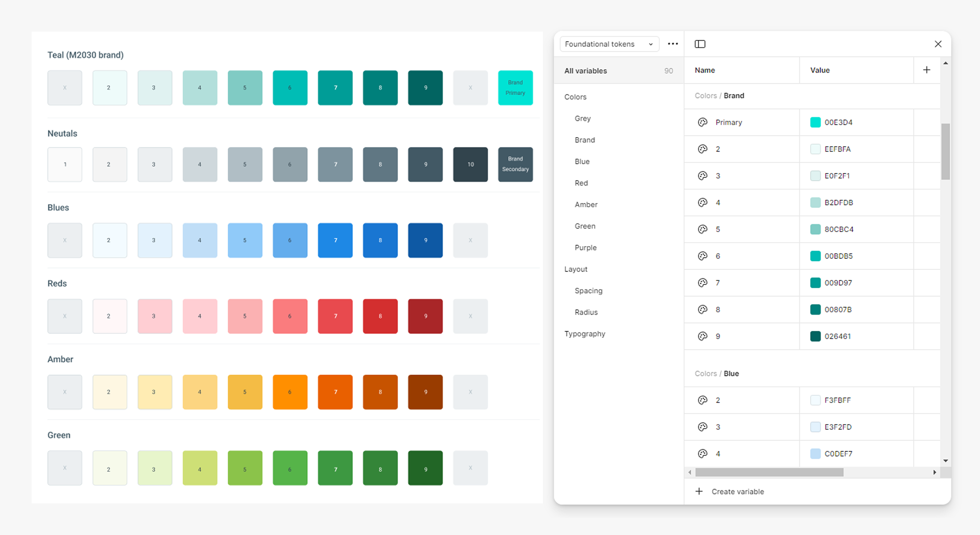This screenshot has width=980, height=535.
Task: Click the Teal (M2030 brand) heading
Action: (x=86, y=55)
